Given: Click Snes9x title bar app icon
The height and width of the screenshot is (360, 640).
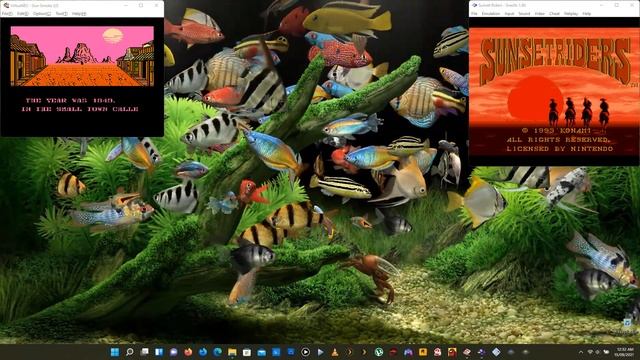Looking at the screenshot, I should (x=475, y=5).
